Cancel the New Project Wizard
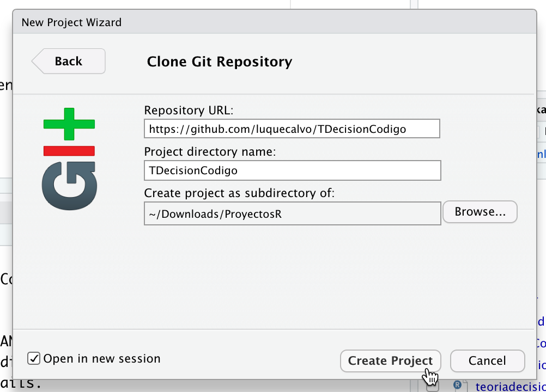The height and width of the screenshot is (392, 546). (487, 360)
